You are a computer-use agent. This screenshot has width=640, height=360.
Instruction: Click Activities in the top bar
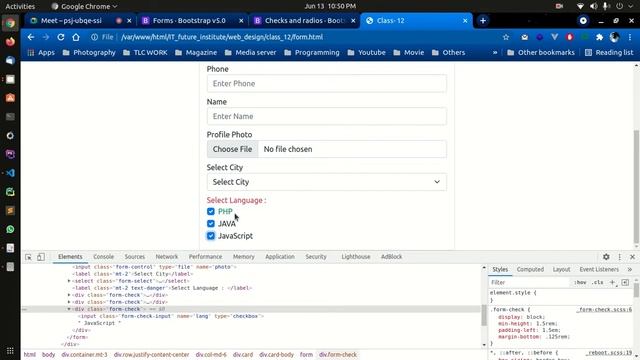click(20, 6)
